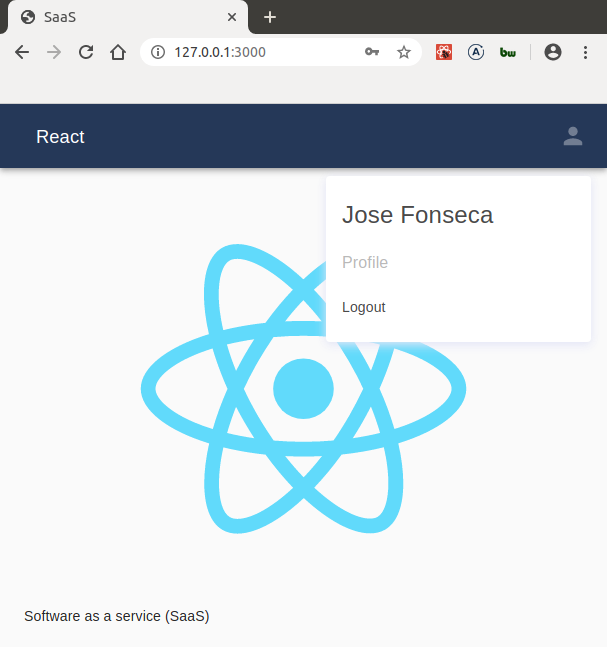View site information icon in address bar

[x=158, y=52]
